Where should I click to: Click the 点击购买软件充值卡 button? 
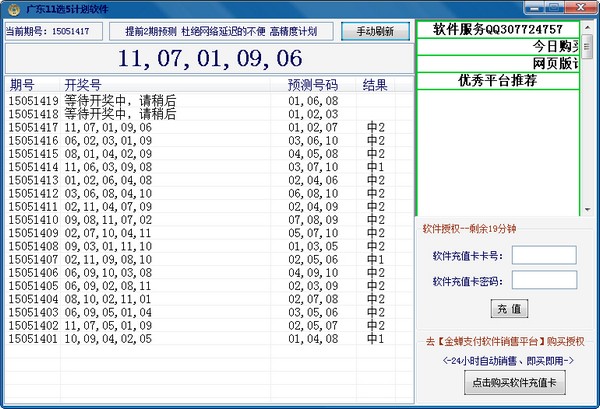[515, 383]
